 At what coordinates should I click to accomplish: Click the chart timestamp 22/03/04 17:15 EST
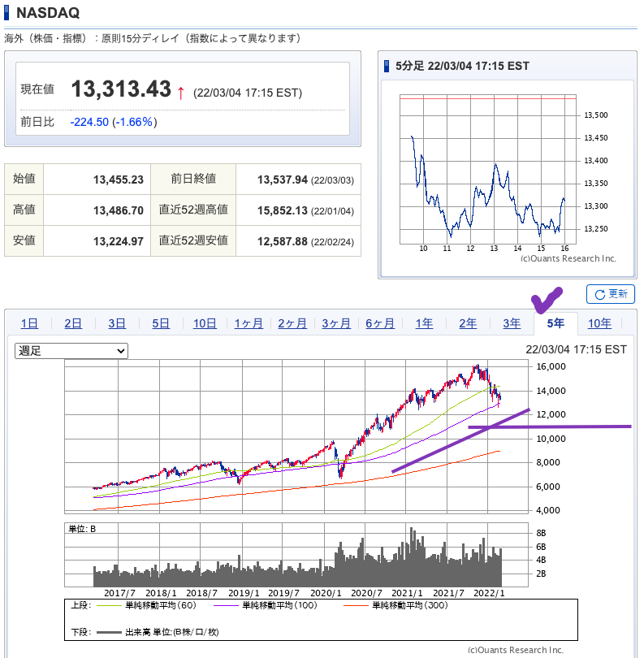coord(576,349)
